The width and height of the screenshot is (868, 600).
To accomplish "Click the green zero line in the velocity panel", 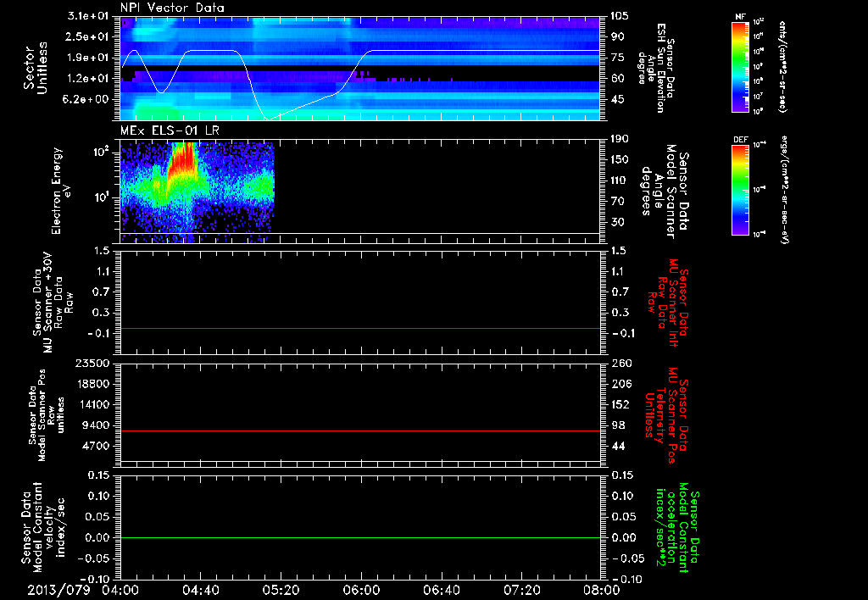I will pos(359,537).
